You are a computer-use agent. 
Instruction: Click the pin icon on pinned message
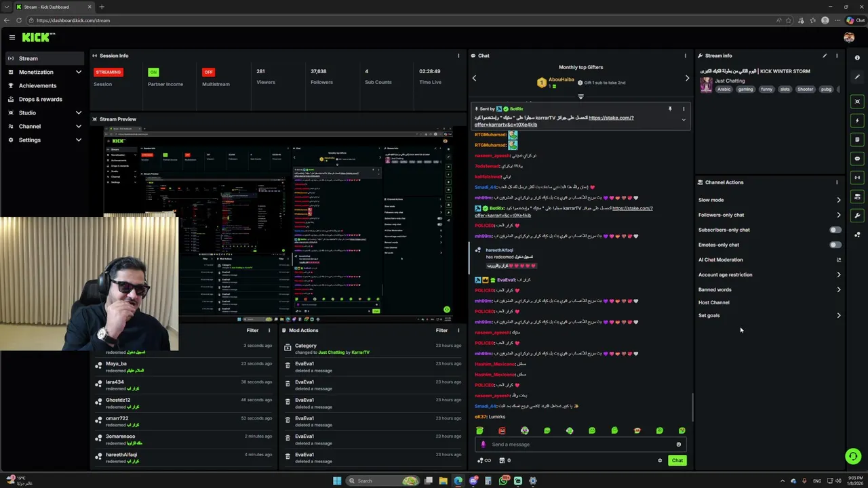pyautogui.click(x=670, y=108)
